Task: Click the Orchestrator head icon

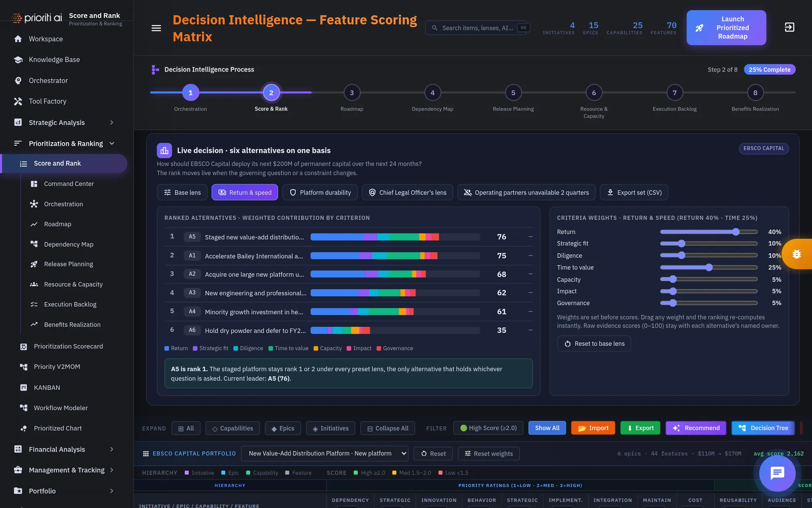Action: [x=18, y=80]
